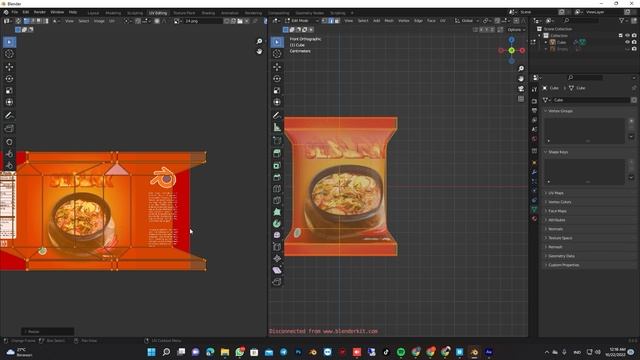This screenshot has width=640, height=360.
Task: Open the Image menu in UV editor
Action: tap(99, 21)
